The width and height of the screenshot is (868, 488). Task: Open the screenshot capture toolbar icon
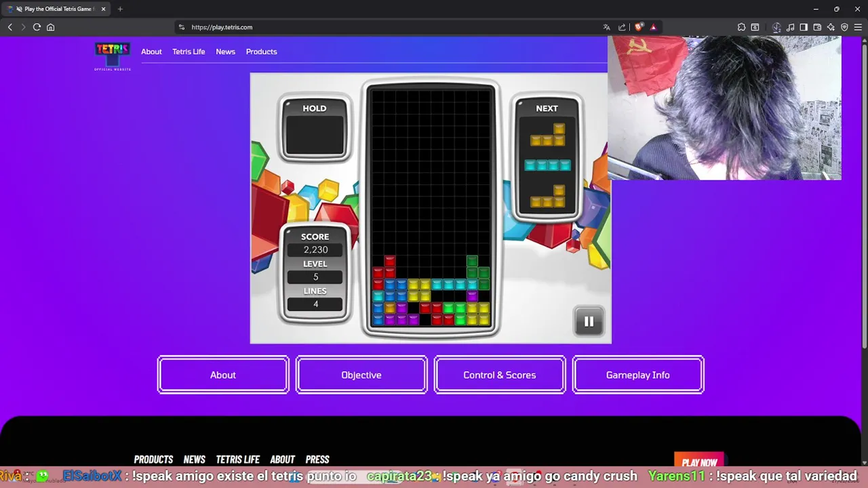755,27
